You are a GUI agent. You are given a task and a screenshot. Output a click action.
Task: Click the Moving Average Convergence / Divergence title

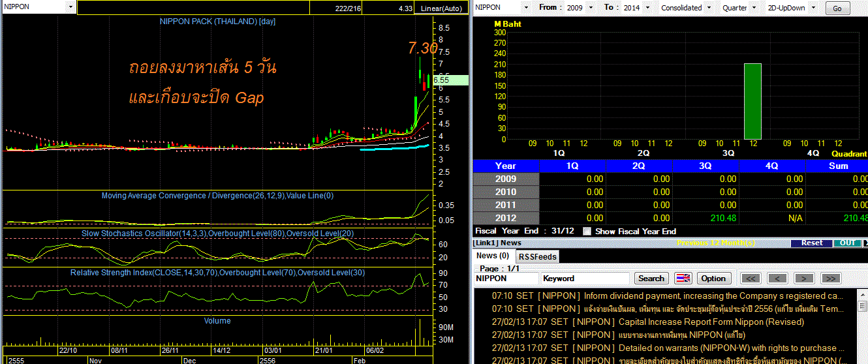[218, 196]
